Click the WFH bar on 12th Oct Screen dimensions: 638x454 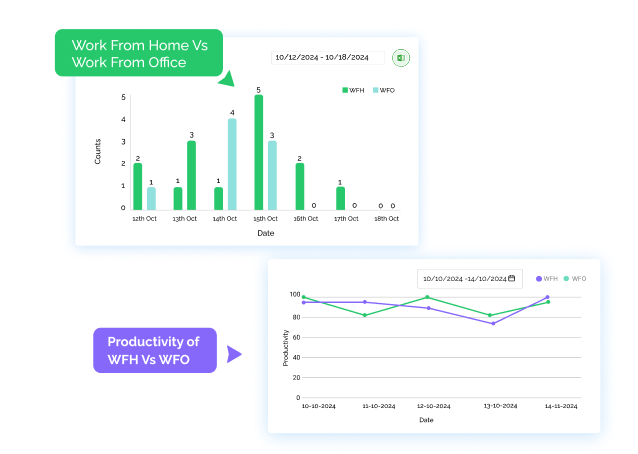tap(138, 186)
